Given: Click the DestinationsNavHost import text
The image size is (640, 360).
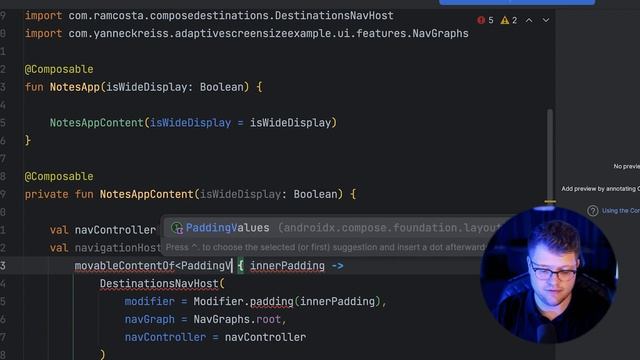Looking at the screenshot, I should coord(334,16).
